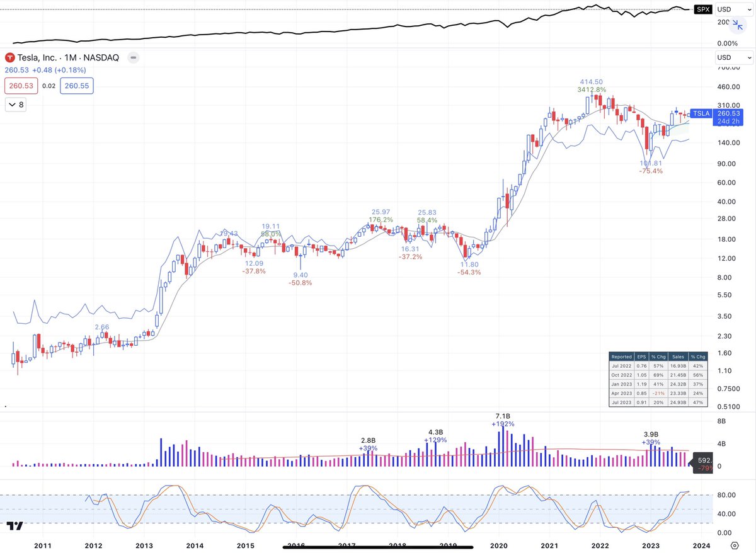The height and width of the screenshot is (553, 756).
Task: Expand the collapsed 8 indicators legend
Action: (x=16, y=105)
